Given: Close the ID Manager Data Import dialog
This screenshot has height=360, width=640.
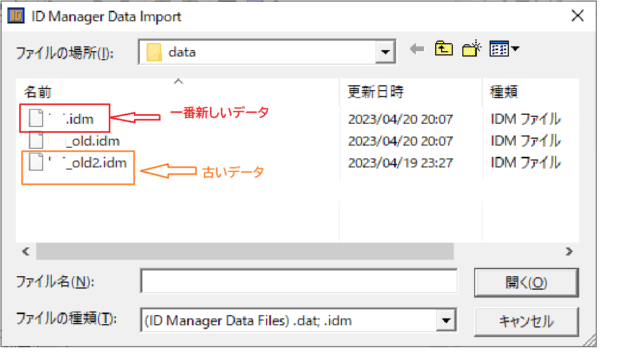Looking at the screenshot, I should point(578,16).
